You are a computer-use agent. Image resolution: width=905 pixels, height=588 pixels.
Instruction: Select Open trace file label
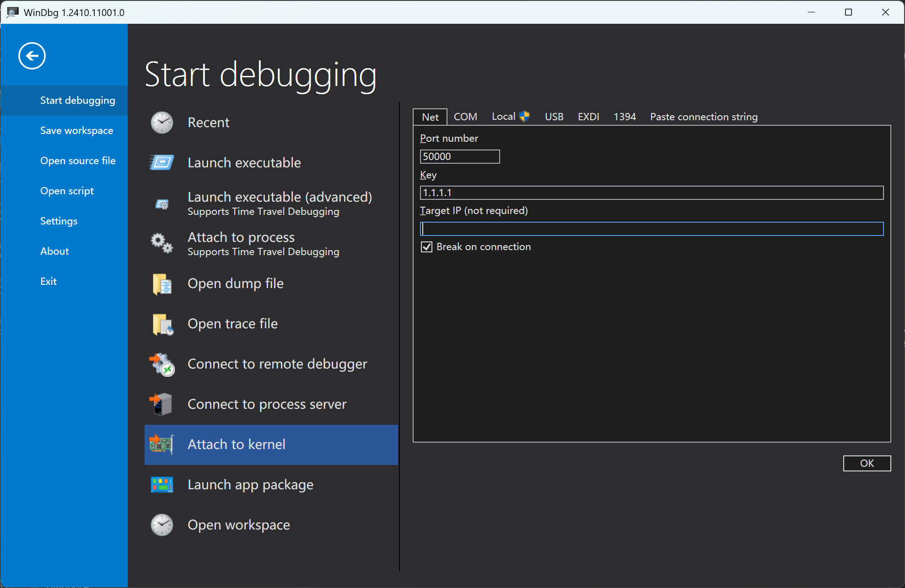tap(233, 324)
